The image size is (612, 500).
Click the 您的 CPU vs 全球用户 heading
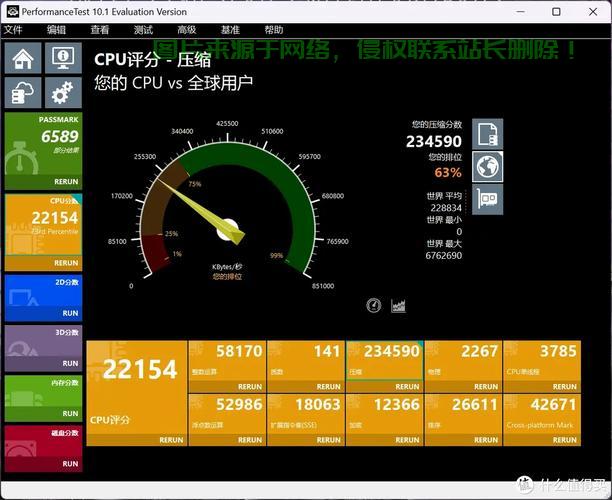coord(173,83)
